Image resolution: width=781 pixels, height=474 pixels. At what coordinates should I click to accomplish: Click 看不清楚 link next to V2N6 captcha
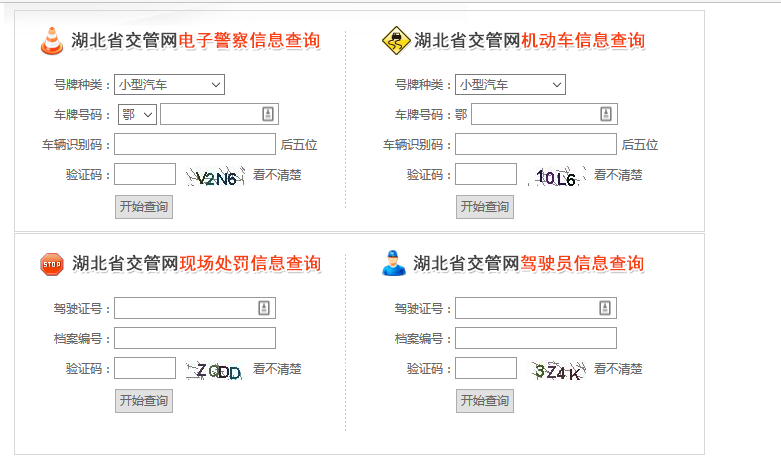(x=277, y=175)
